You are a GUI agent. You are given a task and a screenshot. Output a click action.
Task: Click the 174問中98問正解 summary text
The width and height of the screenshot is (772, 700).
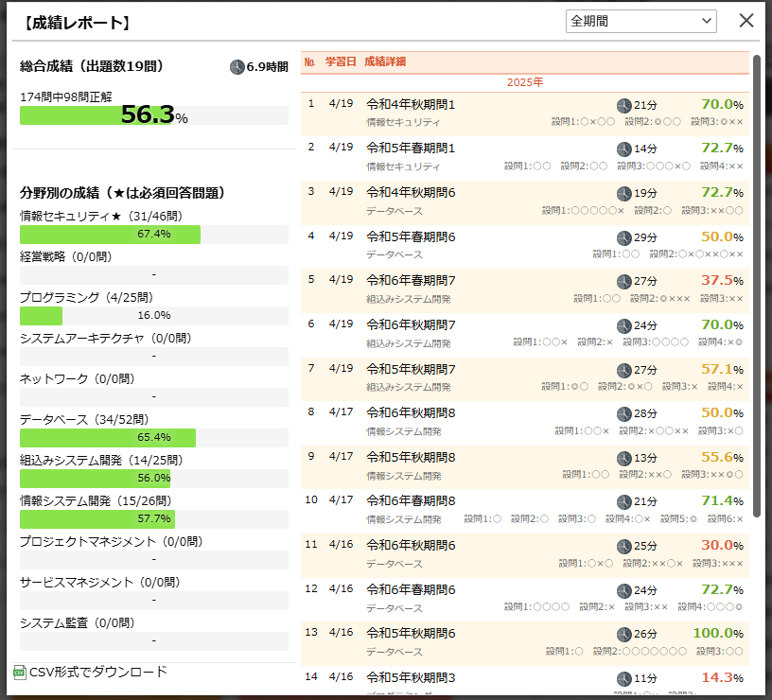click(66, 97)
